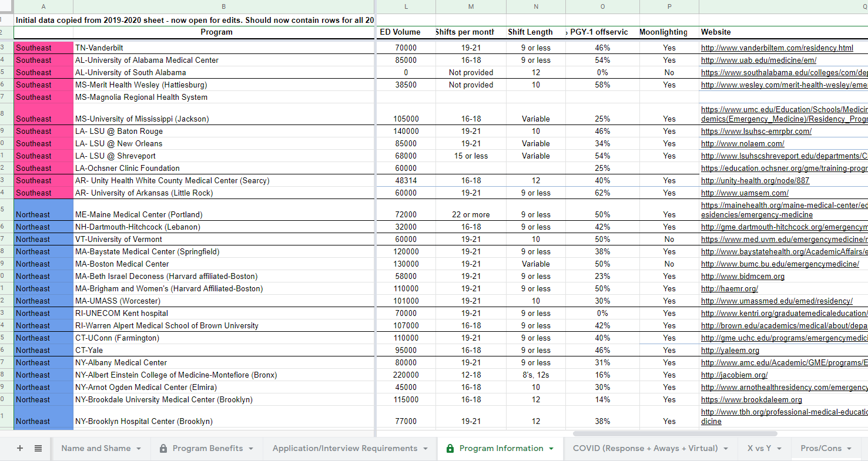
Task: Select column B header
Action: click(224, 6)
